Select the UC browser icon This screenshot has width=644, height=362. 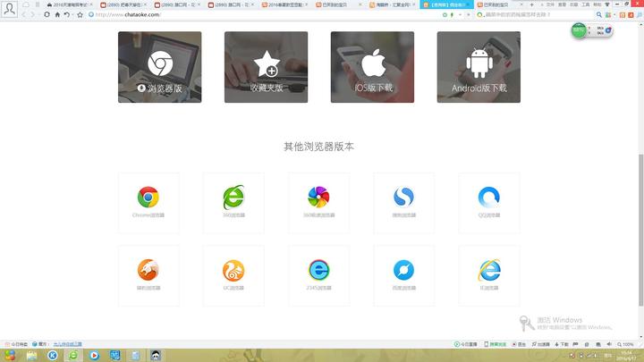click(x=233, y=270)
